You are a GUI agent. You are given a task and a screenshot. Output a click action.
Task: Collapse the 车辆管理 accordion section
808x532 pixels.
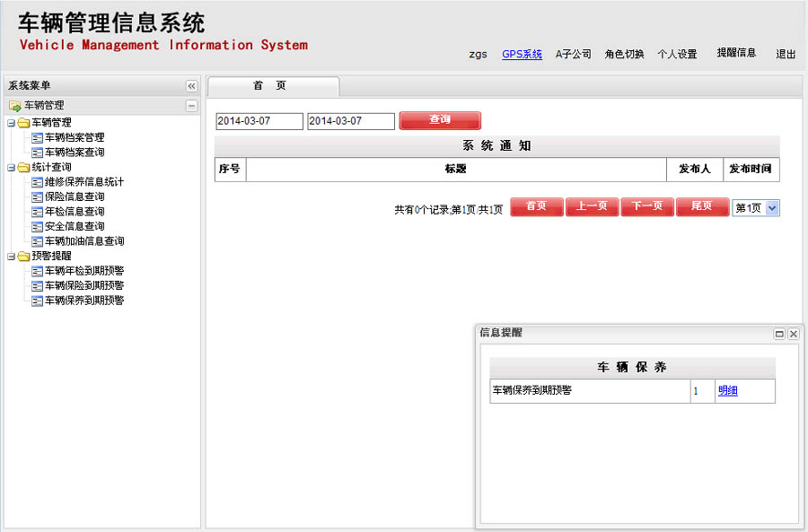(x=191, y=106)
